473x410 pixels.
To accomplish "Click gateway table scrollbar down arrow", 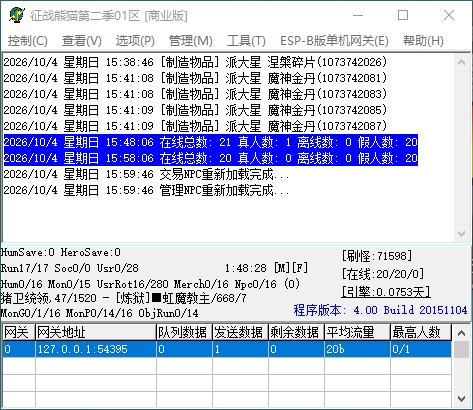I will click(x=462, y=398).
